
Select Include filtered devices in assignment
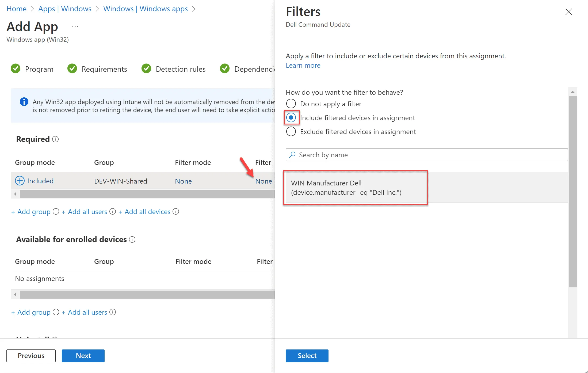[291, 117]
